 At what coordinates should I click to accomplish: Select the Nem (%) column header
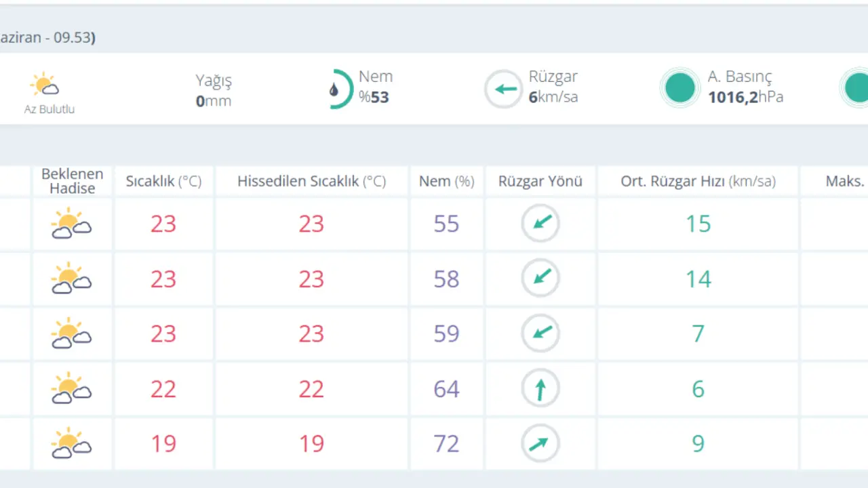[x=446, y=181]
